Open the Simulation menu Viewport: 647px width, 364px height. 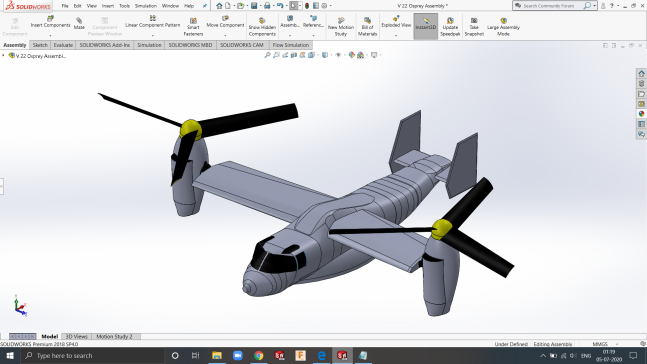click(146, 6)
